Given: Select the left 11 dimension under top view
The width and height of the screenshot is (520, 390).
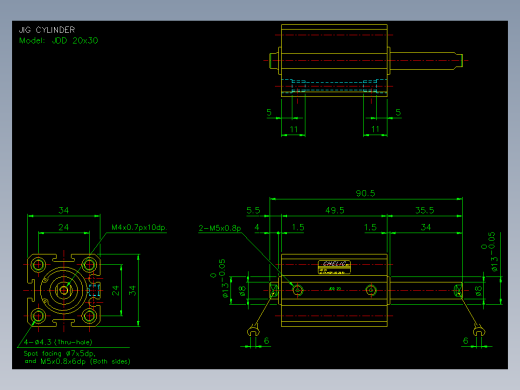Looking at the screenshot, I should pos(293,129).
